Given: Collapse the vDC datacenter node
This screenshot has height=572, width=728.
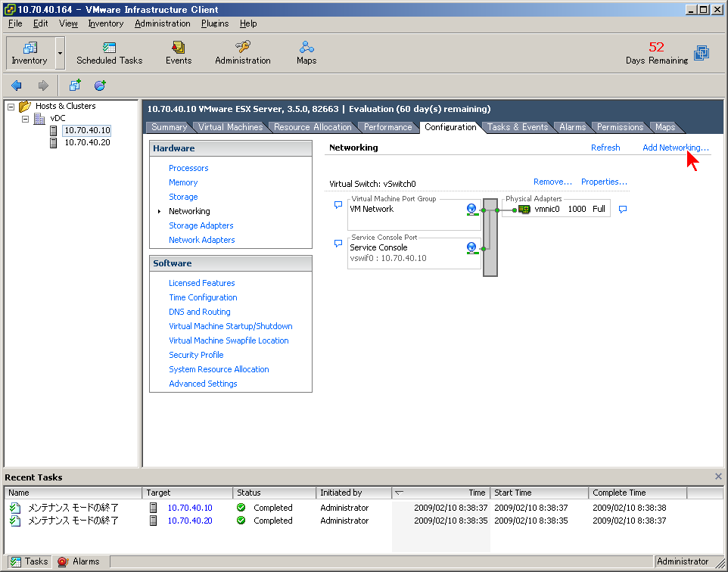Looking at the screenshot, I should [x=26, y=119].
